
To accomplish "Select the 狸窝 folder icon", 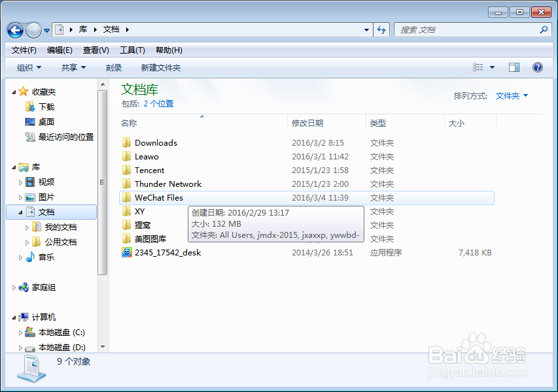I will click(x=126, y=225).
